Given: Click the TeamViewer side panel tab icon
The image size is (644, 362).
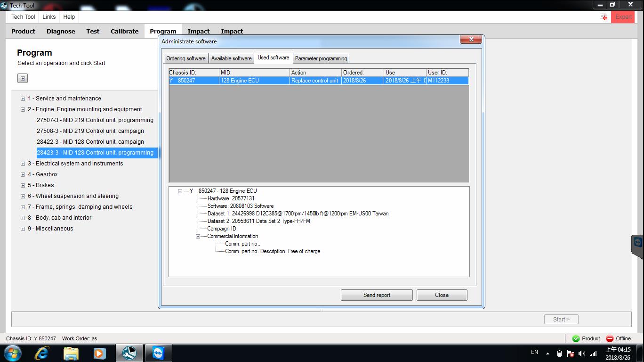Looking at the screenshot, I should click(x=638, y=243).
